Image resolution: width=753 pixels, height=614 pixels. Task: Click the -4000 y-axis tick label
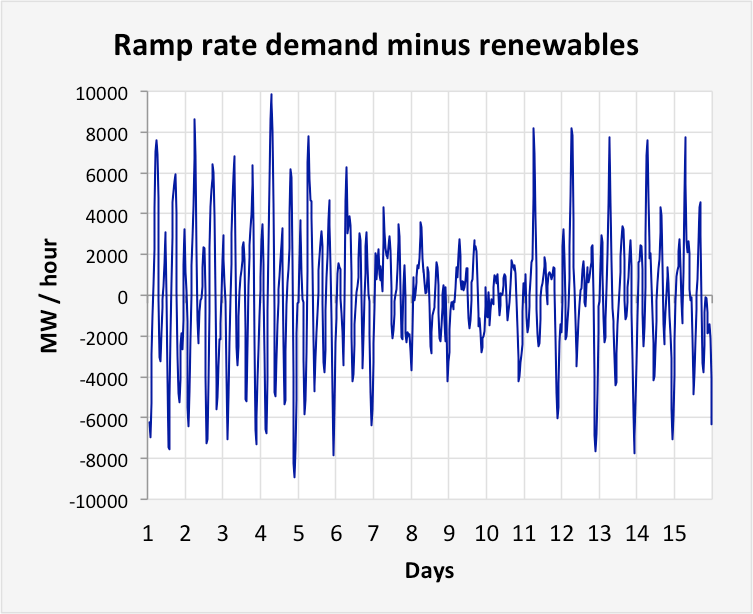105,378
